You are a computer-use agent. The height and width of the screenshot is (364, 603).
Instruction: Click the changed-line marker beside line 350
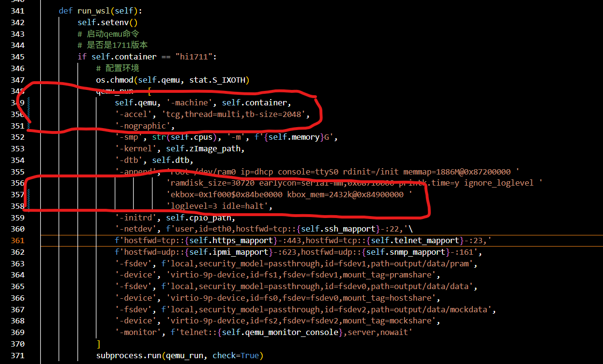tap(30, 115)
